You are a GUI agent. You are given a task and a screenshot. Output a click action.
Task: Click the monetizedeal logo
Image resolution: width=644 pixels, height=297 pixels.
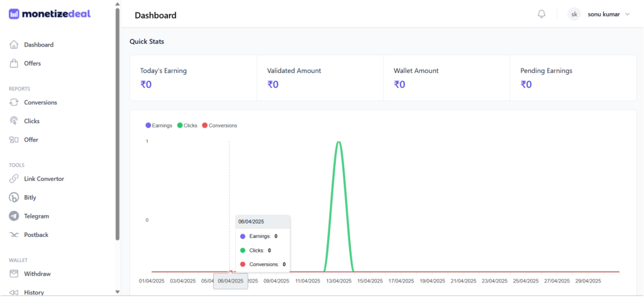pos(50,14)
